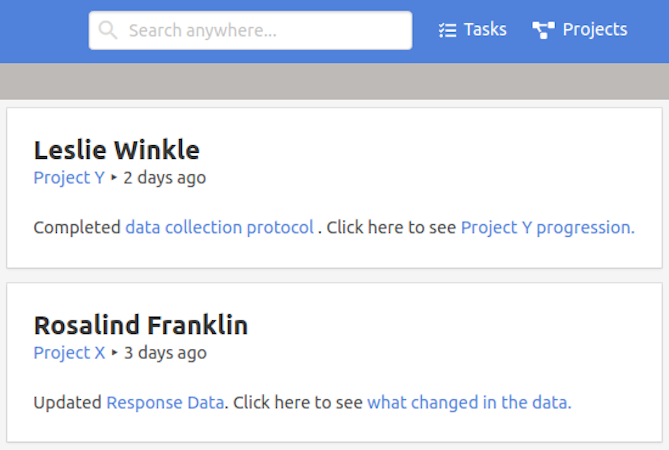Open the 'Response Data' link
Screen dimensions: 669x450
click(165, 403)
